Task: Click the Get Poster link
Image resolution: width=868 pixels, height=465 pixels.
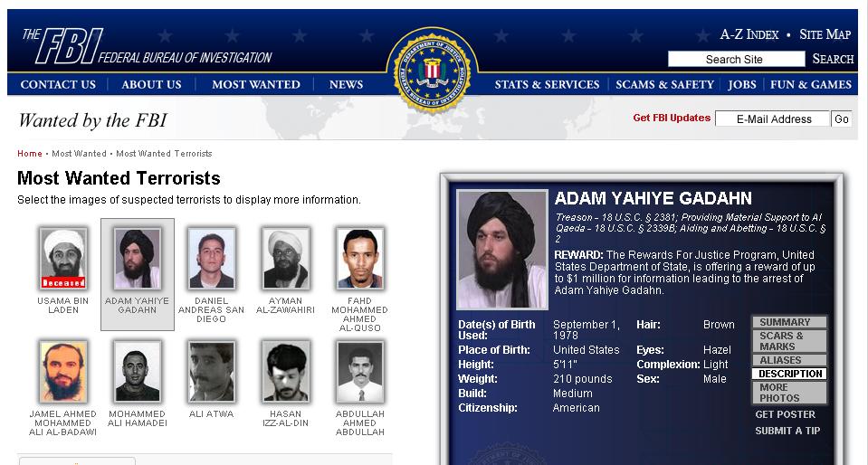Action: [785, 414]
